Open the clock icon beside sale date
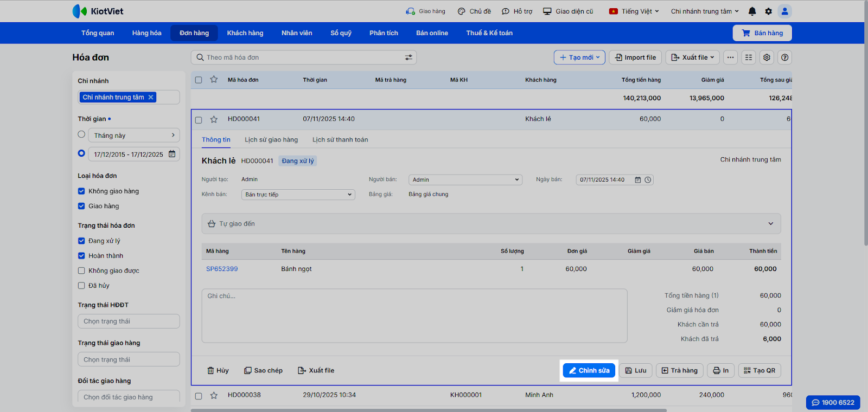The height and width of the screenshot is (412, 868). (x=648, y=180)
